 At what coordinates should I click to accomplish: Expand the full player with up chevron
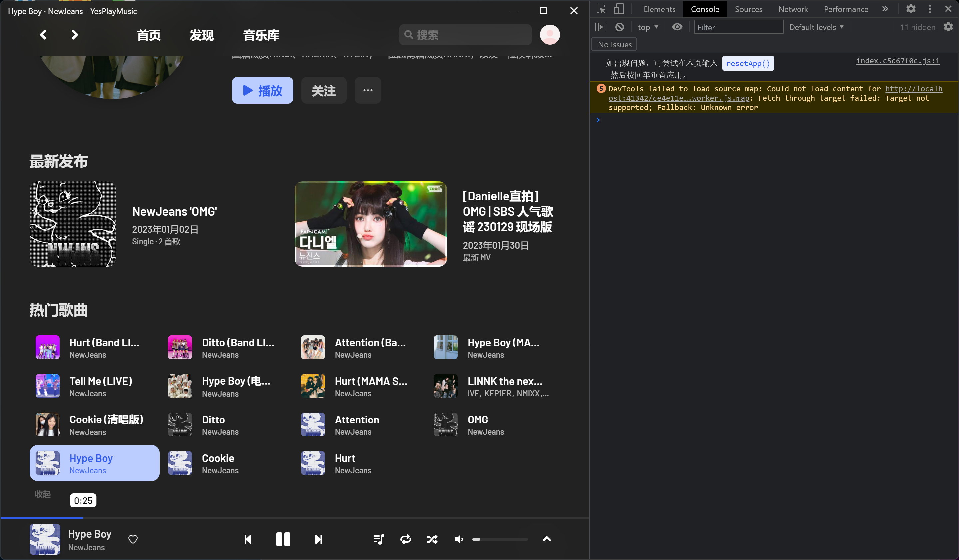[x=546, y=539]
